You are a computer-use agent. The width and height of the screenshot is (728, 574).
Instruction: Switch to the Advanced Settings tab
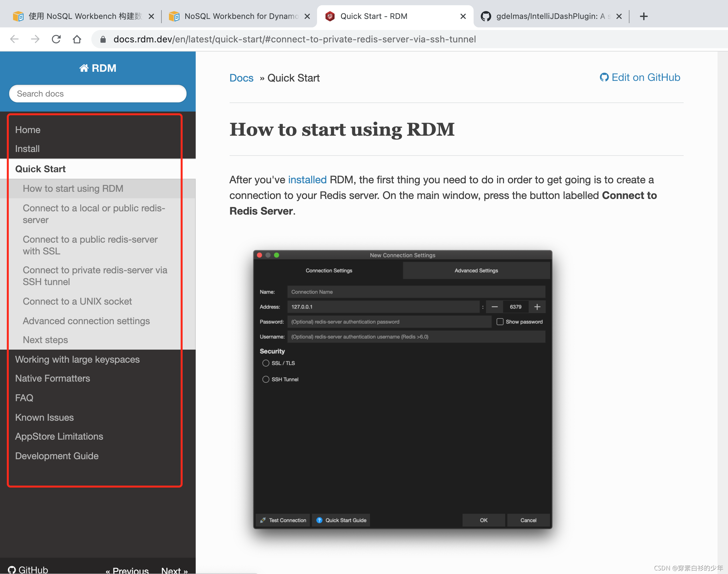[476, 271]
